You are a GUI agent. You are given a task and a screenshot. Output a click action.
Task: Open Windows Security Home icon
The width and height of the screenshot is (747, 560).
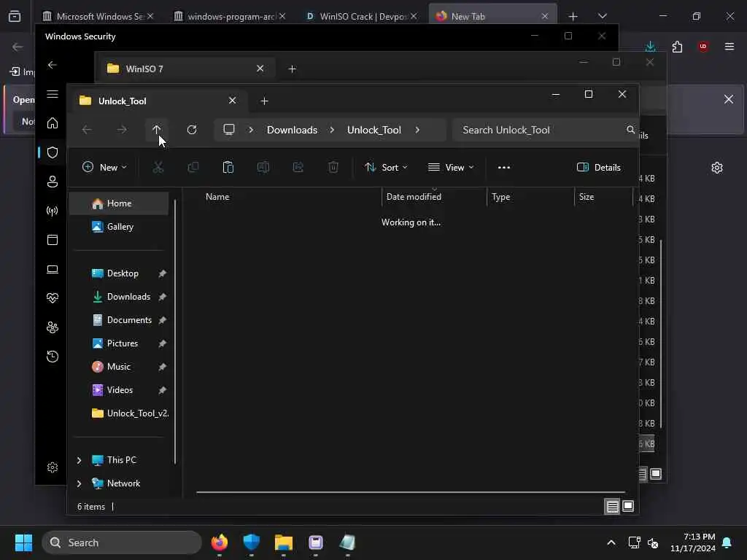coord(53,122)
